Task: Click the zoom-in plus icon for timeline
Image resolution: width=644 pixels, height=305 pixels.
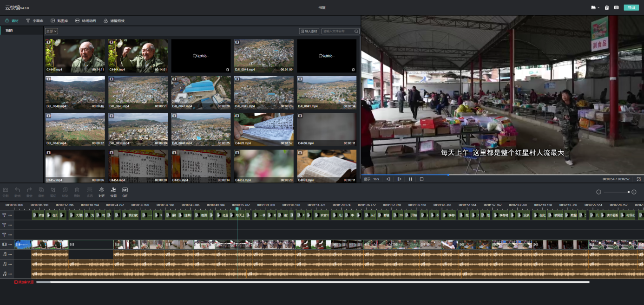Action: (634, 192)
